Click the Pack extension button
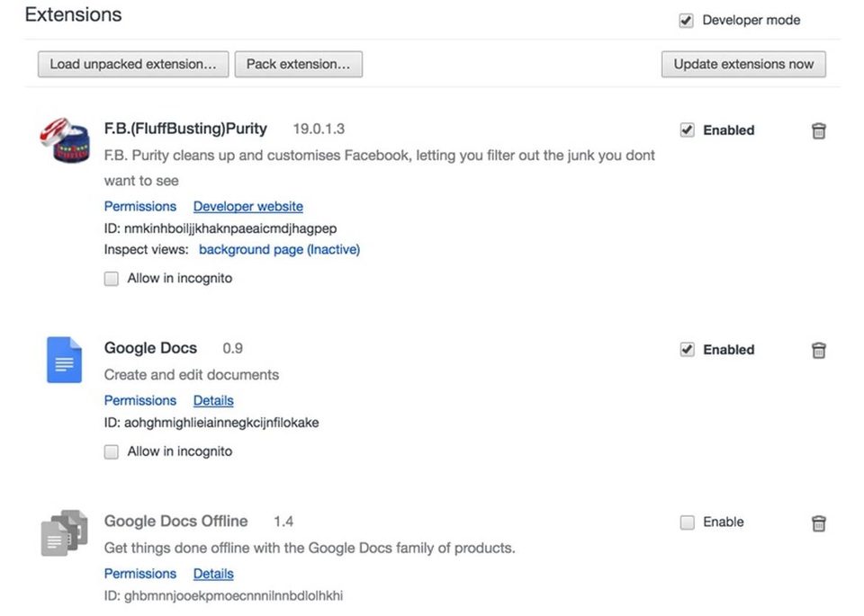The height and width of the screenshot is (616, 864). pos(299,65)
